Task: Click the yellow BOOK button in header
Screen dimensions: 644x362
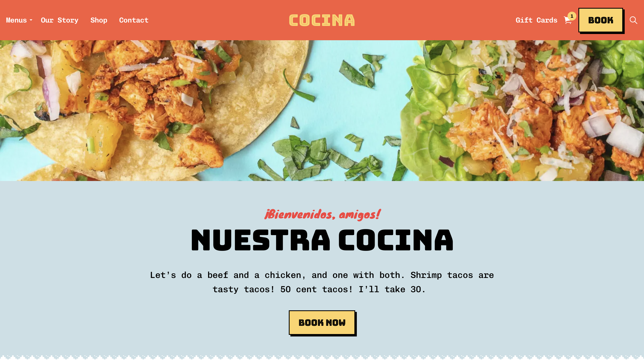Action: (601, 20)
